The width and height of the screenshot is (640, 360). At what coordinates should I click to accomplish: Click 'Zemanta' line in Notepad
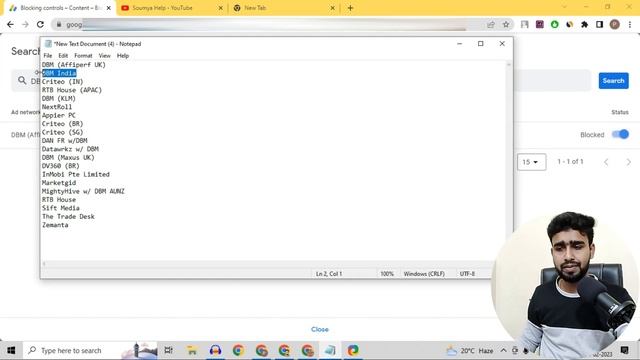[x=55, y=225]
